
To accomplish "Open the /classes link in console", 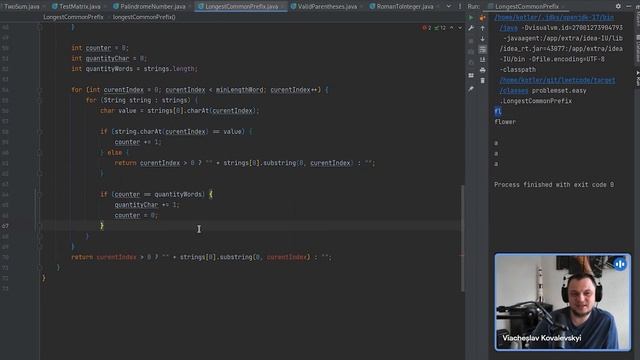I will point(513,91).
